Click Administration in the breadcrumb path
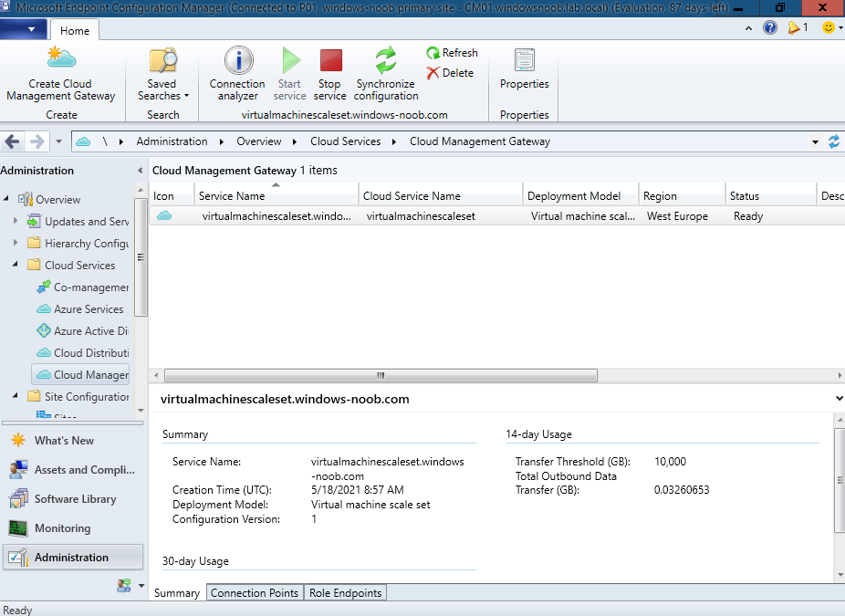 (x=172, y=141)
